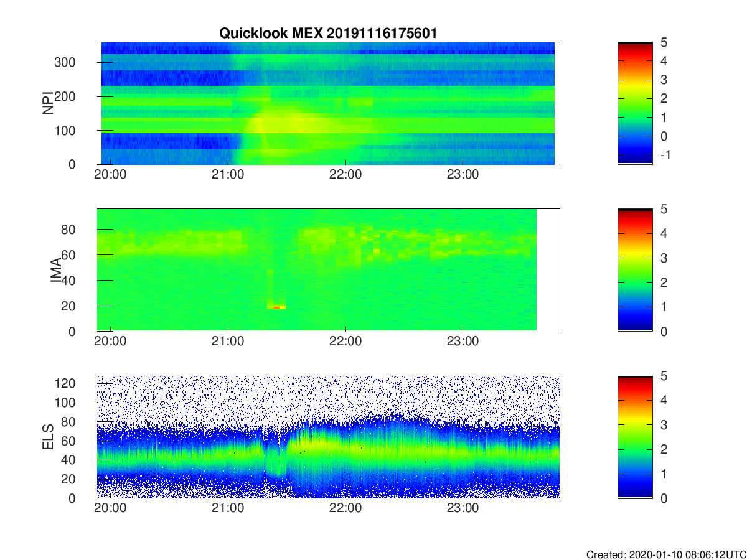This screenshot has width=747, height=560.
Task: Click the 5 value on the ELS colorbar
Action: tap(664, 376)
